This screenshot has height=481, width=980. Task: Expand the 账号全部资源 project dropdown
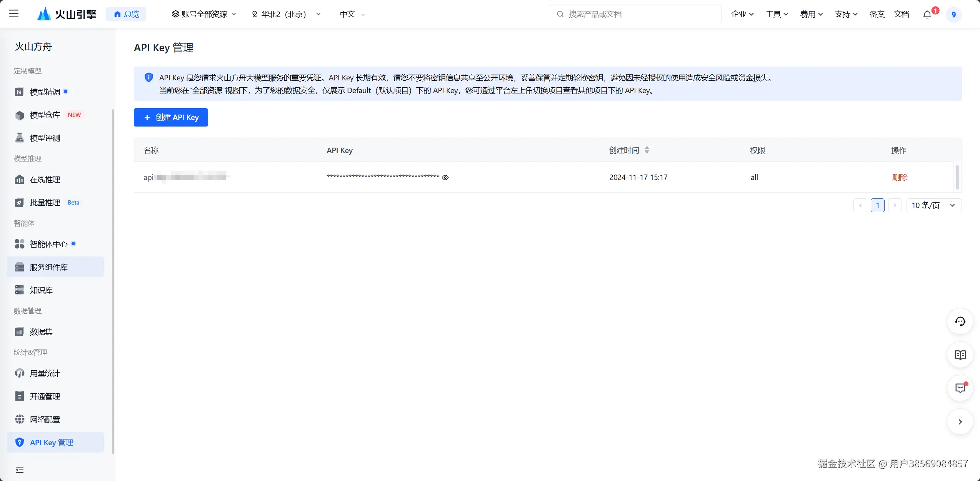pyautogui.click(x=204, y=14)
